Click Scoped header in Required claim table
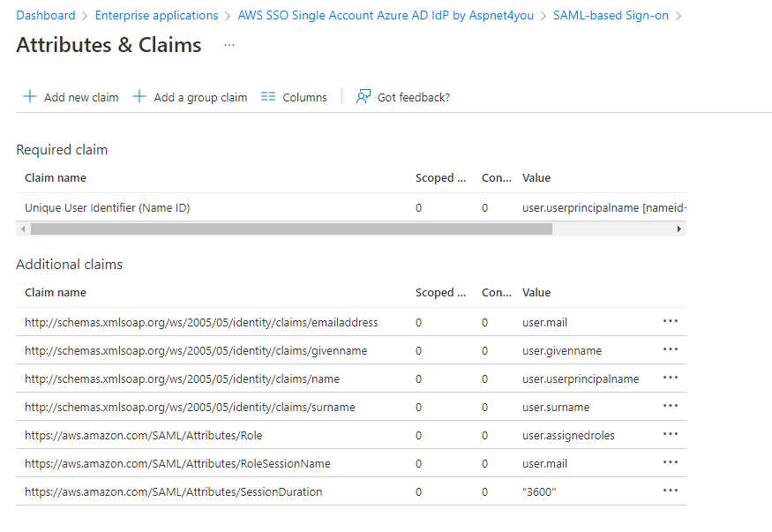Viewport: 772px width, 532px height. click(x=440, y=177)
